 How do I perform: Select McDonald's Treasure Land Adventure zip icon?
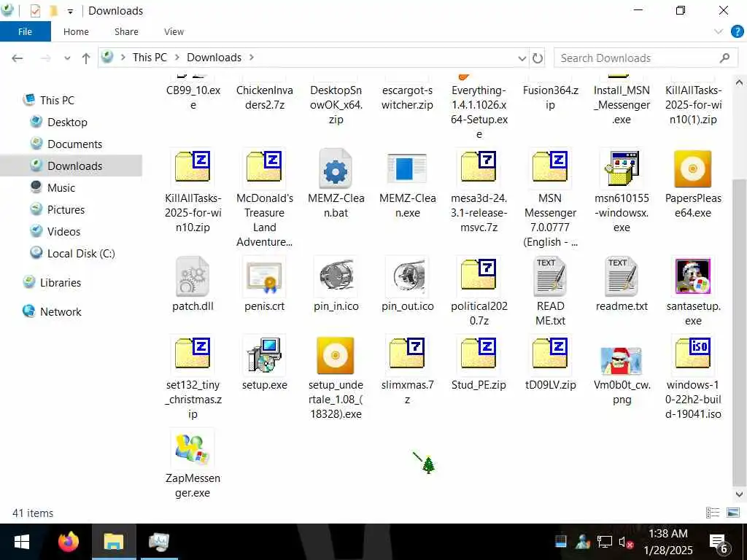pyautogui.click(x=264, y=167)
